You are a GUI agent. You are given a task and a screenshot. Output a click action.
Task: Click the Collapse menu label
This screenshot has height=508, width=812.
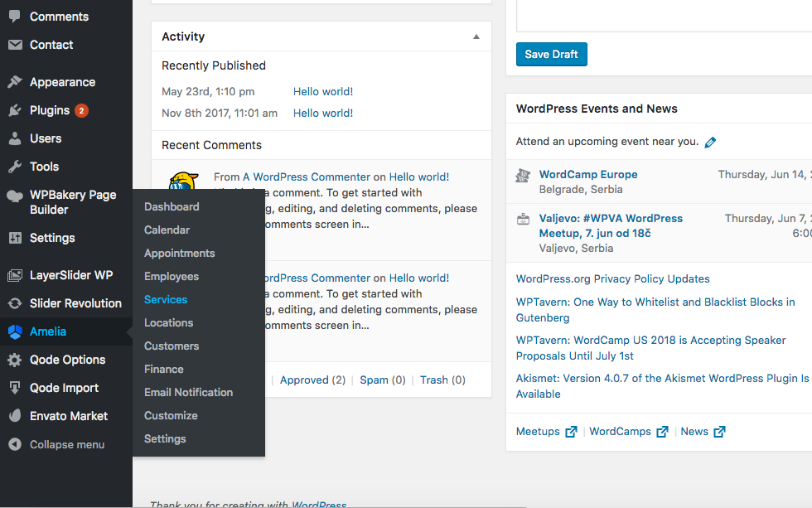[67, 444]
